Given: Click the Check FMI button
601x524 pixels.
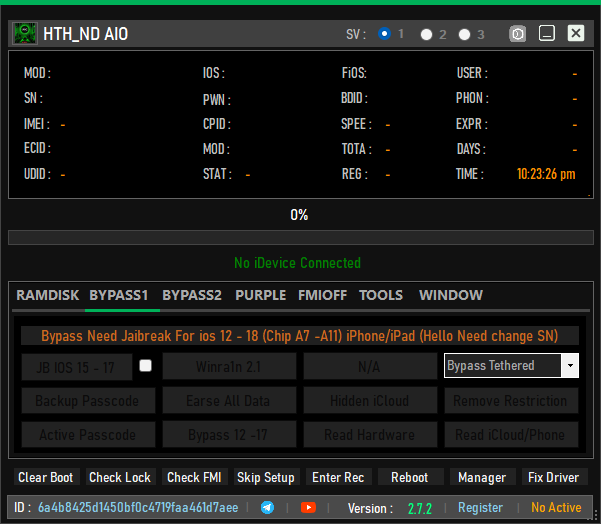Looking at the screenshot, I should [x=195, y=478].
